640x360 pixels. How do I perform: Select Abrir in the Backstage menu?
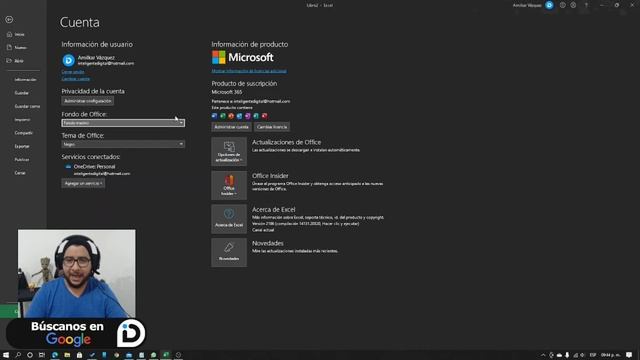pyautogui.click(x=19, y=61)
